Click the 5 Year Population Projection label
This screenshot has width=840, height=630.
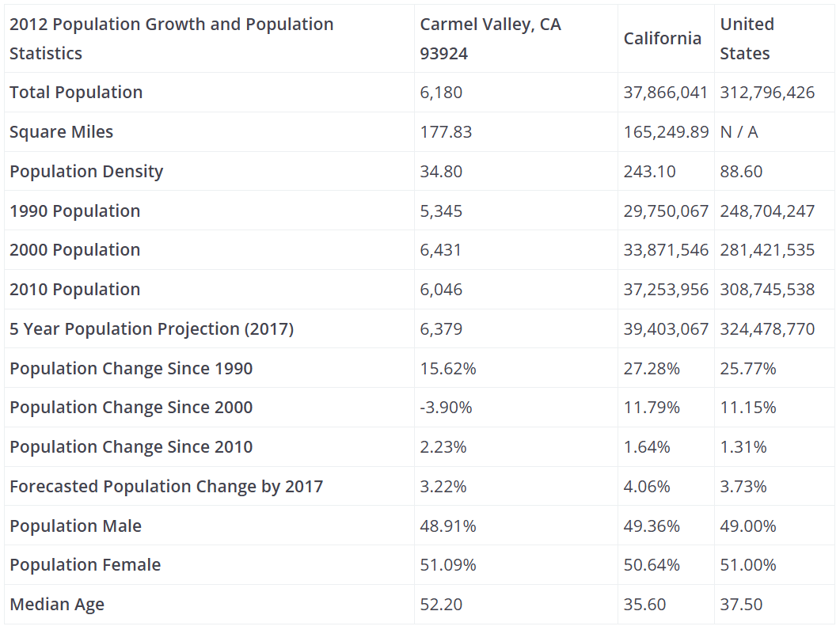pyautogui.click(x=151, y=329)
